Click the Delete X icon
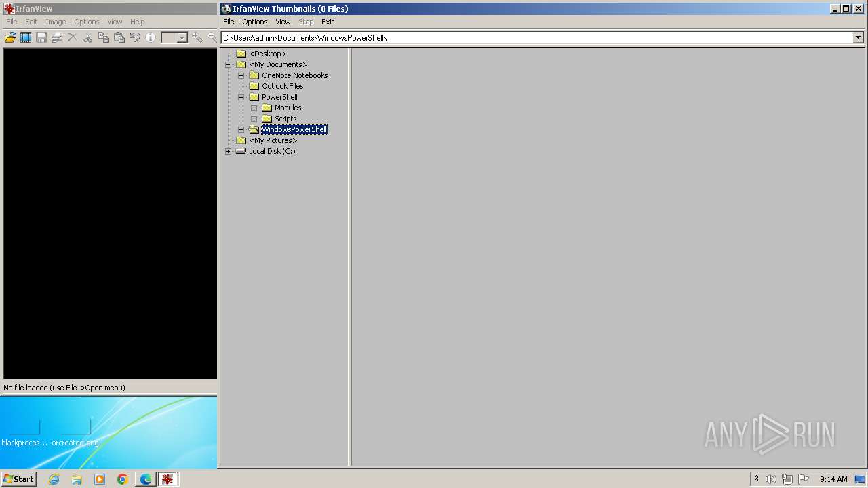 [x=72, y=38]
